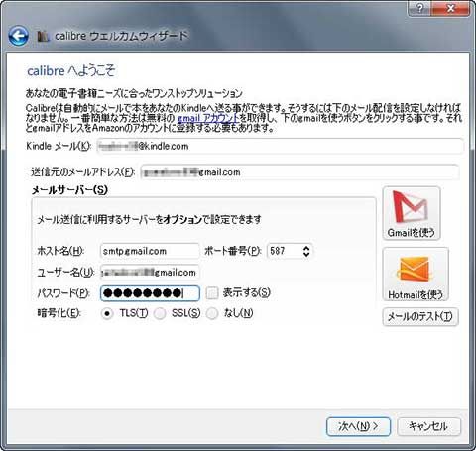Select SSL(S) encryption radio button
Viewport: 476px width, 451px height.
tap(160, 313)
